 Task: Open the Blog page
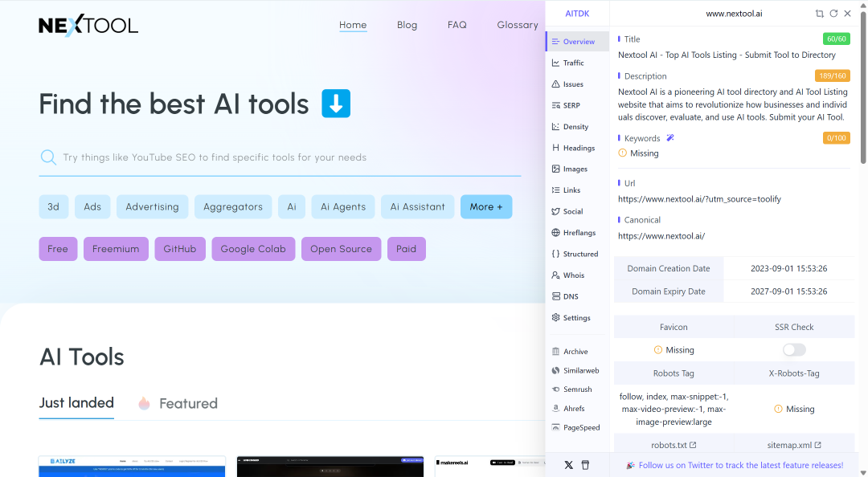(x=407, y=25)
